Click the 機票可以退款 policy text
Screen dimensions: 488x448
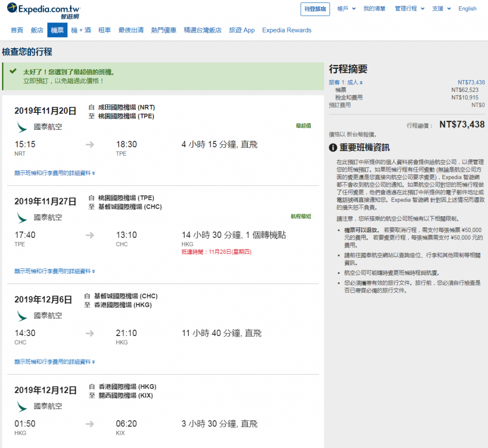click(x=361, y=230)
